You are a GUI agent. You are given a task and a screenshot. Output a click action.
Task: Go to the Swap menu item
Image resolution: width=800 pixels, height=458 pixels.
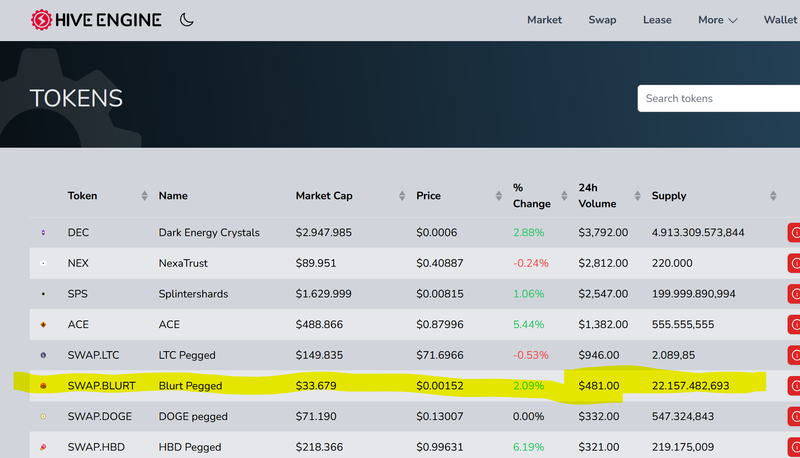[x=602, y=20]
